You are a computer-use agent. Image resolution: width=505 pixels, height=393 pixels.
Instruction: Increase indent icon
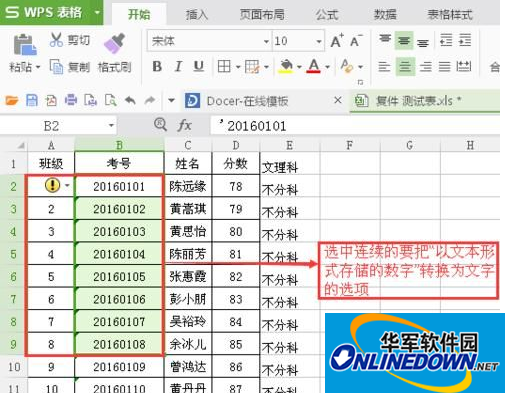[465, 40]
